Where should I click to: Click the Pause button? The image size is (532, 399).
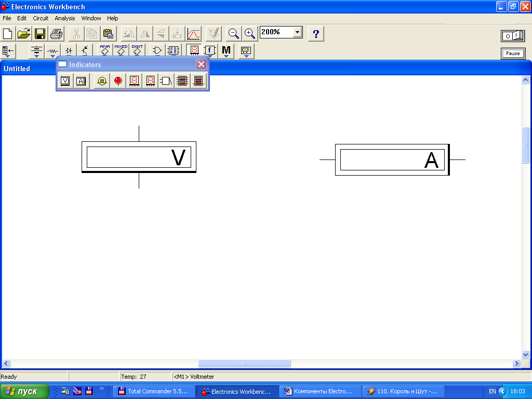click(513, 54)
